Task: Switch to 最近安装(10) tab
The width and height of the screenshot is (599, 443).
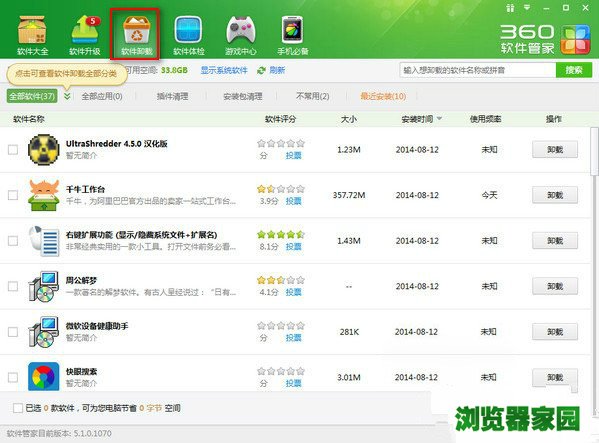Action: (383, 96)
